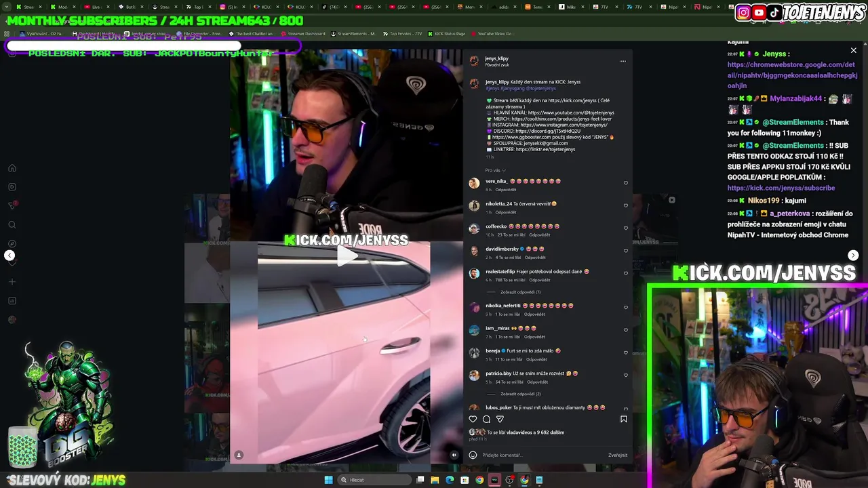
Task: Like patricio.bby's comment
Action: [625, 375]
